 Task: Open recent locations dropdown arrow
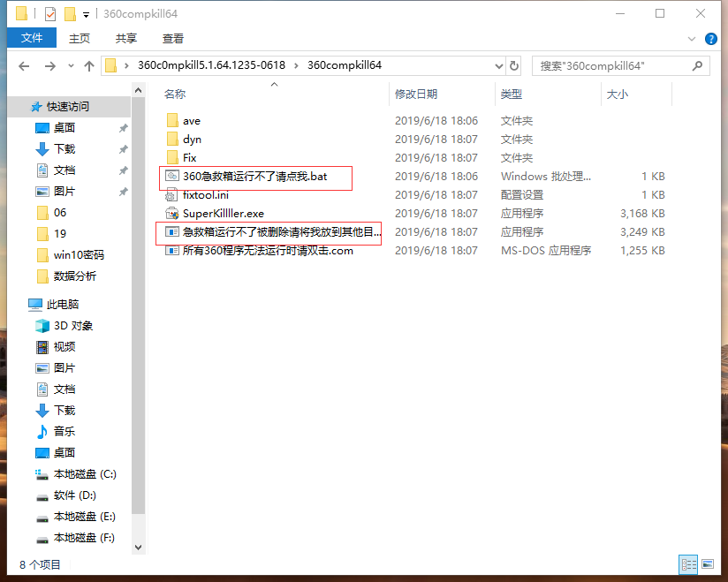[71, 66]
